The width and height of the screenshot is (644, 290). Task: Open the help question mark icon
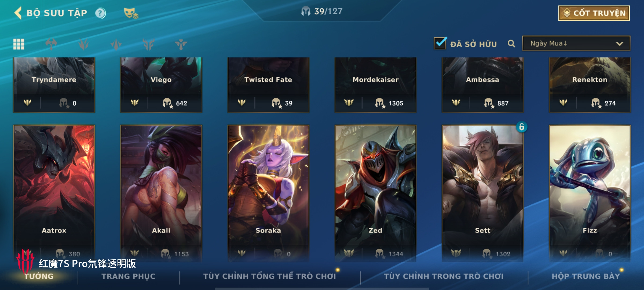[x=101, y=13]
